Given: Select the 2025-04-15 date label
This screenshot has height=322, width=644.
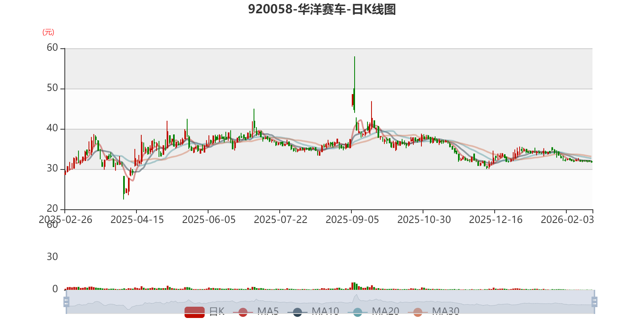Looking at the screenshot, I should click(137, 219).
